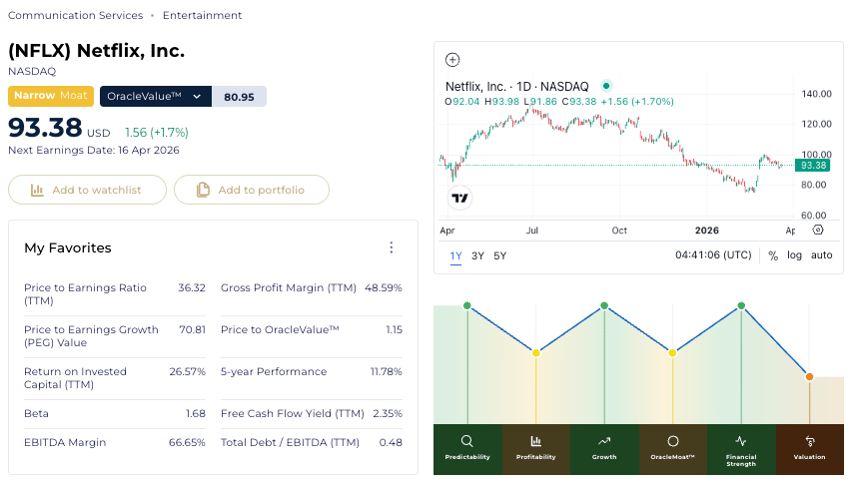Click the TradingView logo on chart

[459, 198]
